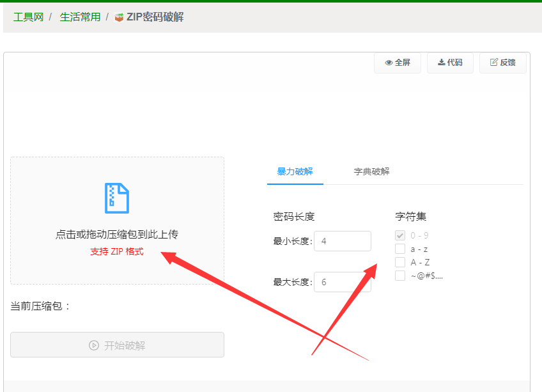Screen dimensions: 542x392
Task: Go to 生活常用 category page
Action: click(x=80, y=17)
